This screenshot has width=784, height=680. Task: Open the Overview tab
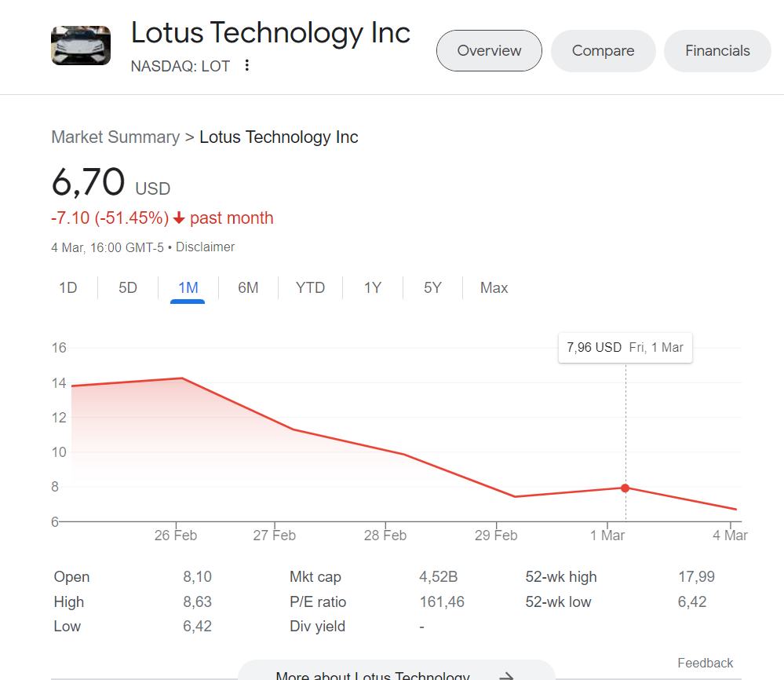coord(489,50)
